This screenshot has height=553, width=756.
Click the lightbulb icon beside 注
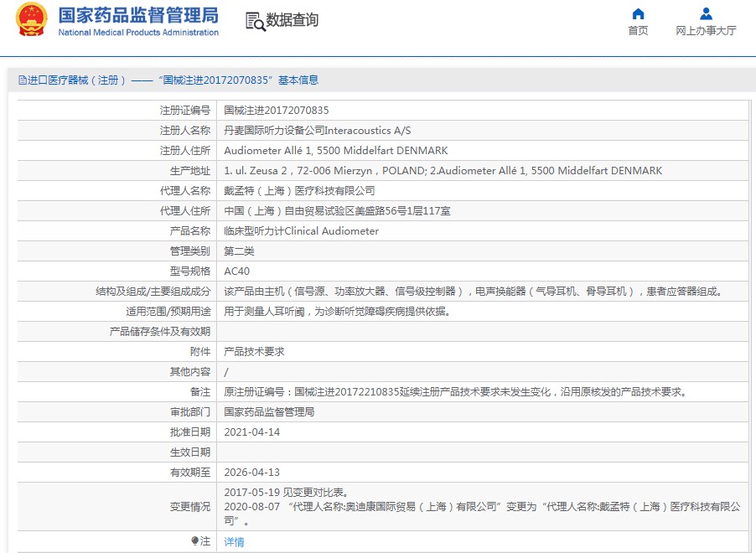pos(194,541)
